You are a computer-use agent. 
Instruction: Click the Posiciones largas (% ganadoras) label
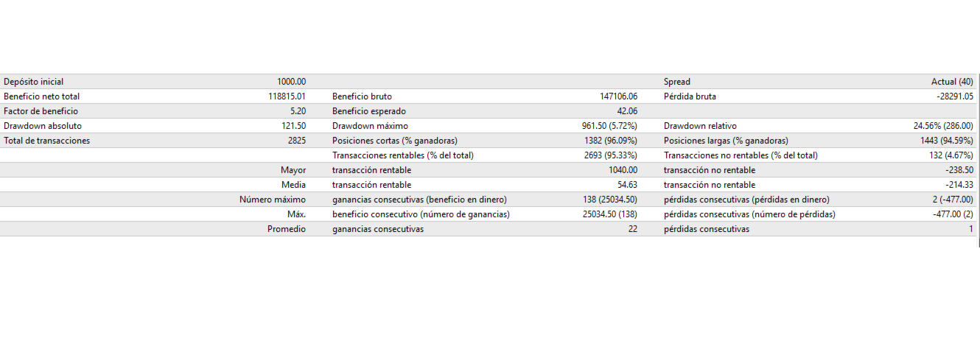pos(726,141)
